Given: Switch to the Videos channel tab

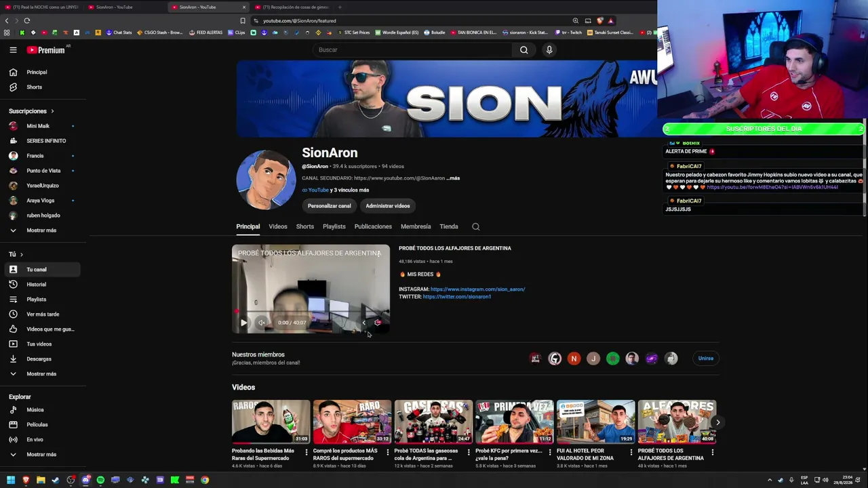Looking at the screenshot, I should click(x=278, y=226).
